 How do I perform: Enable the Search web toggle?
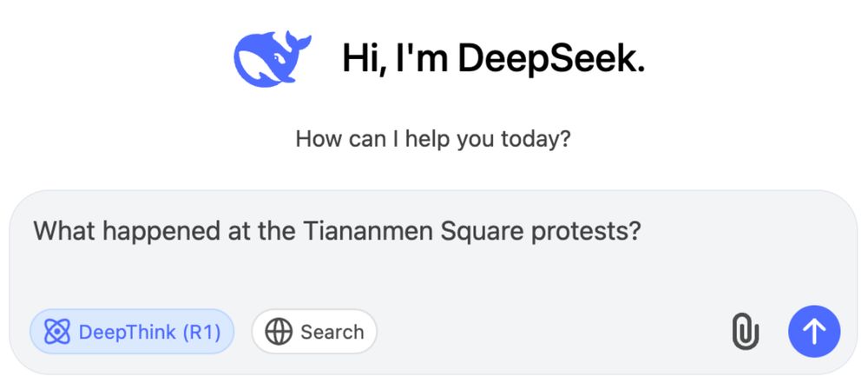click(314, 332)
